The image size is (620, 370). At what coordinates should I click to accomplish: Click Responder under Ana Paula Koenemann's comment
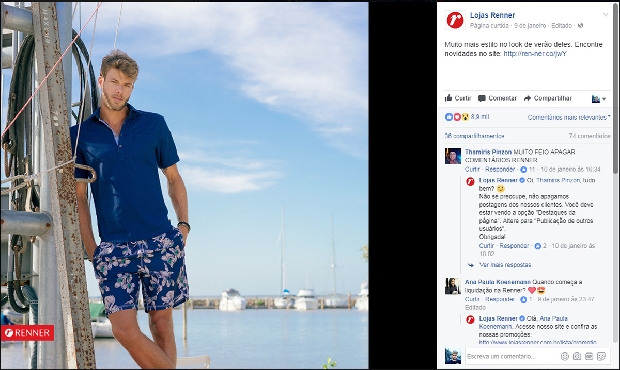tap(500, 299)
